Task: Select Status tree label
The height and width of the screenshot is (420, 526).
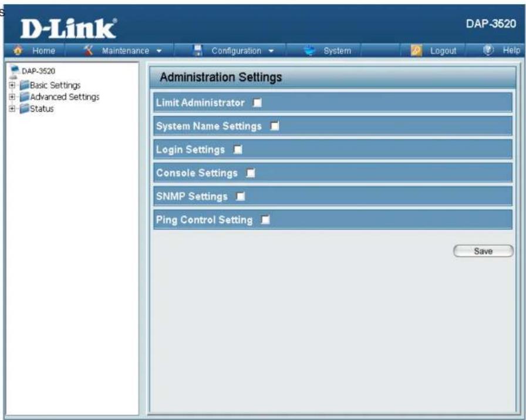Action: coord(42,109)
